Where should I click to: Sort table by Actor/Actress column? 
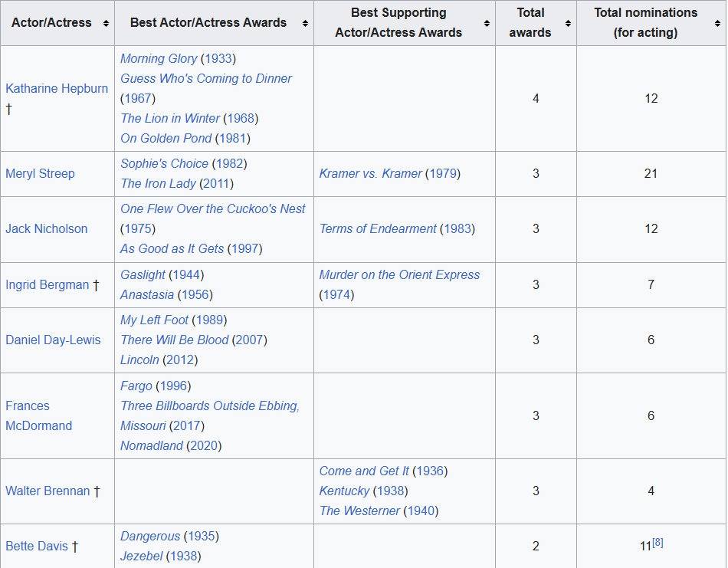point(106,23)
